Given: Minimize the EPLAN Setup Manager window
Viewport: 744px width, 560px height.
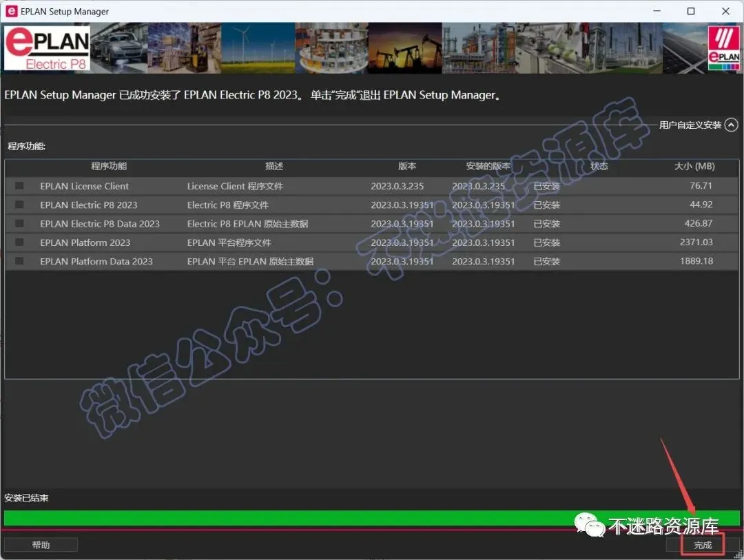Looking at the screenshot, I should 657,11.
